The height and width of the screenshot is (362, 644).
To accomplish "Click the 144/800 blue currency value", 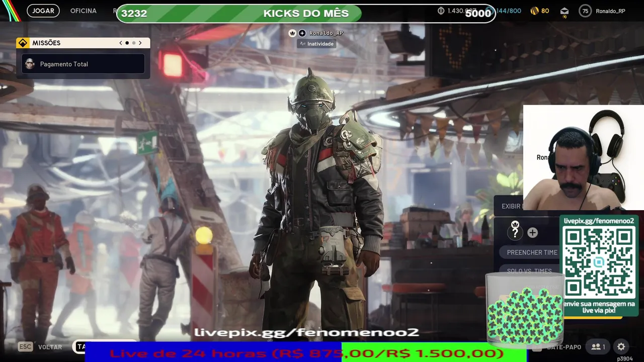I will pos(509,11).
